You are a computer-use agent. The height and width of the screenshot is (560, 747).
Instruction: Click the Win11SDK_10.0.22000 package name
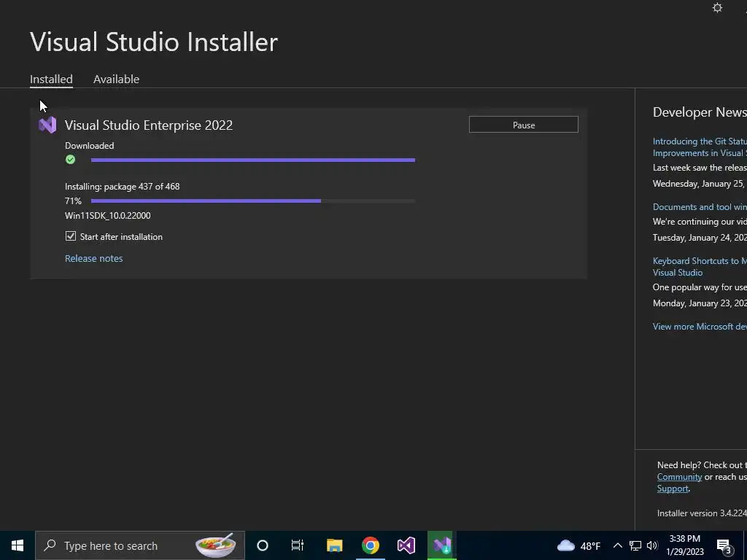click(108, 216)
